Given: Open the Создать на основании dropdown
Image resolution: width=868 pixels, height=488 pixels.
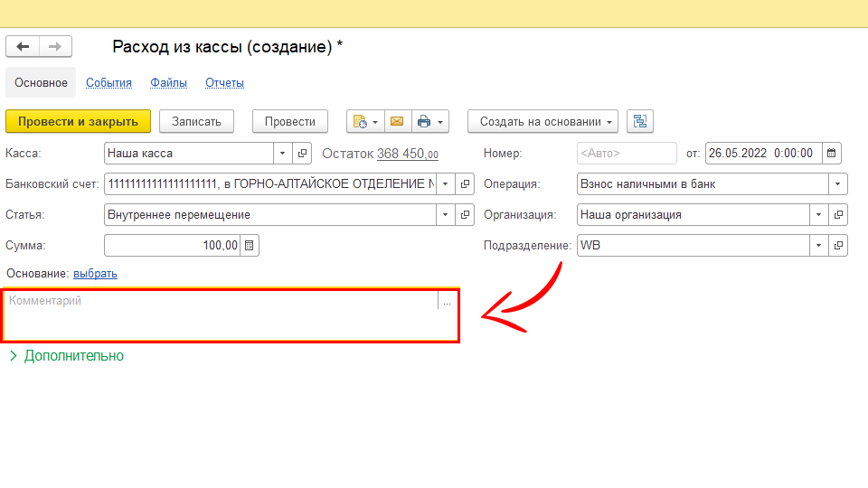Looking at the screenshot, I should [x=542, y=122].
